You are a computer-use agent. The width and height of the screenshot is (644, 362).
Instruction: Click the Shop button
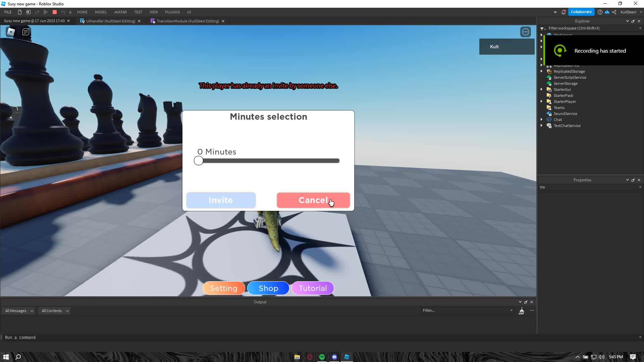point(268,288)
